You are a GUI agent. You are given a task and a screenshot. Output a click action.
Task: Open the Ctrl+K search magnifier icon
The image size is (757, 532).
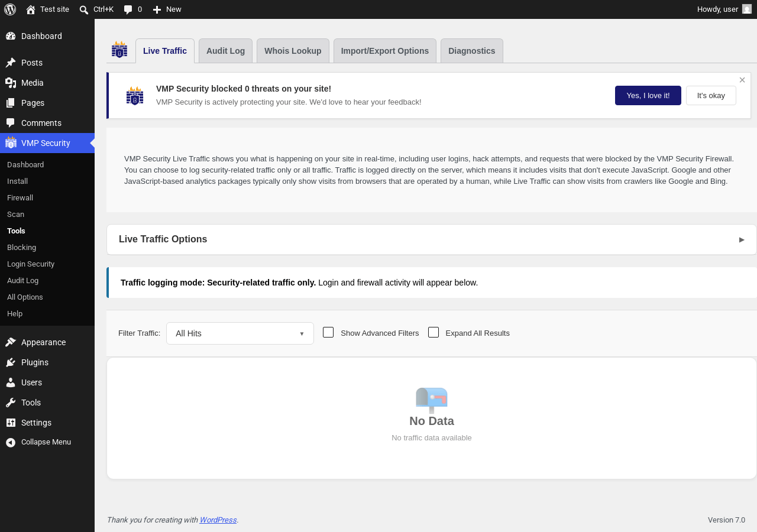pos(84,9)
